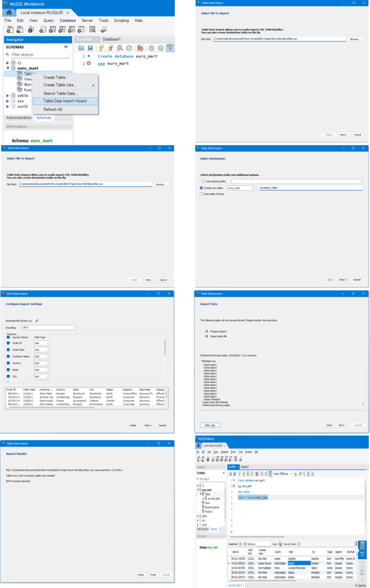
Task: Click wrench icon next to detected file format
Action: coord(37,320)
